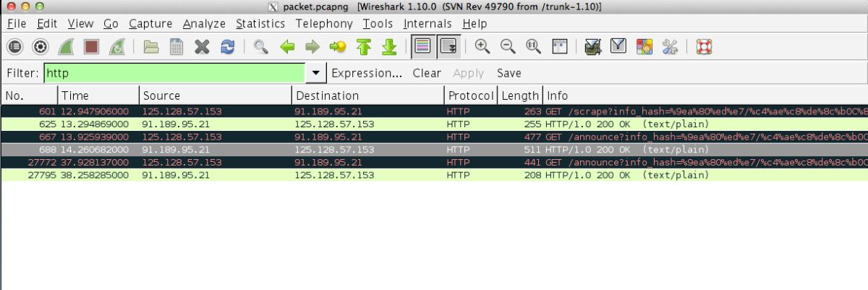Click the http display filter field
This screenshot has height=290, width=868.
[175, 73]
